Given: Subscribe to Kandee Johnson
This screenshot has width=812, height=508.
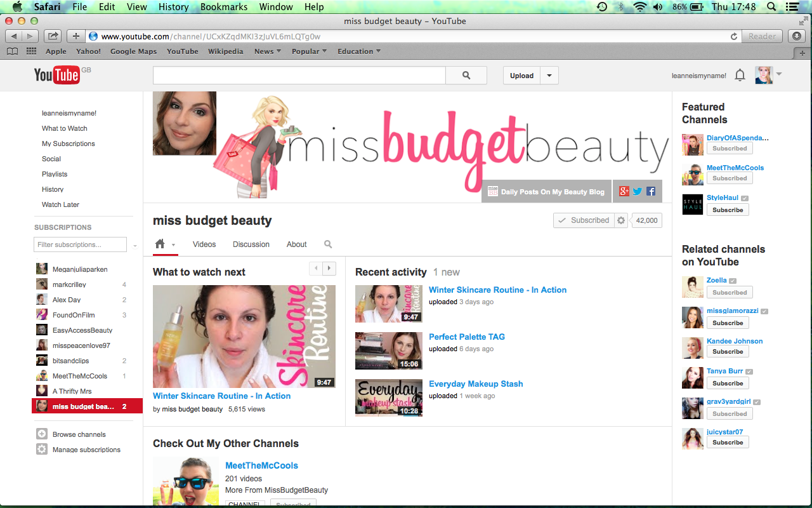Looking at the screenshot, I should click(728, 351).
